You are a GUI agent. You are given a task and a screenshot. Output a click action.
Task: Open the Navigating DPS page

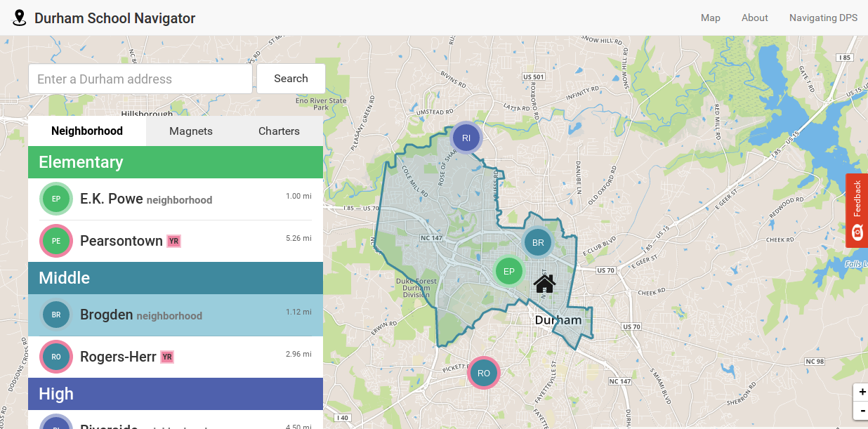coord(823,18)
